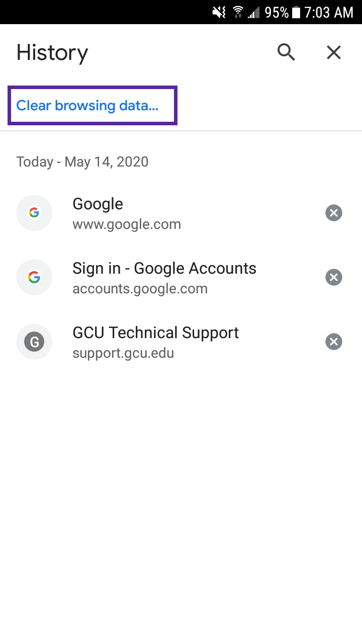Screen dimensions: 362x644
Task: Tap the muted sound status icon
Action: click(219, 12)
